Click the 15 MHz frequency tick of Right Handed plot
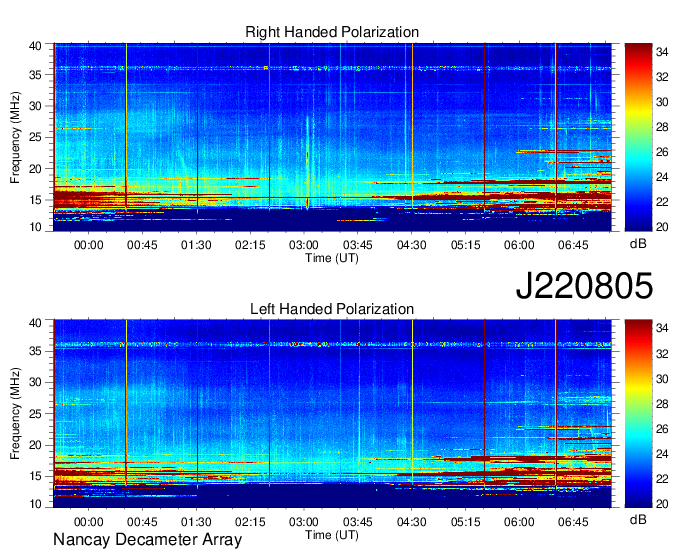680x552 pixels. click(36, 200)
